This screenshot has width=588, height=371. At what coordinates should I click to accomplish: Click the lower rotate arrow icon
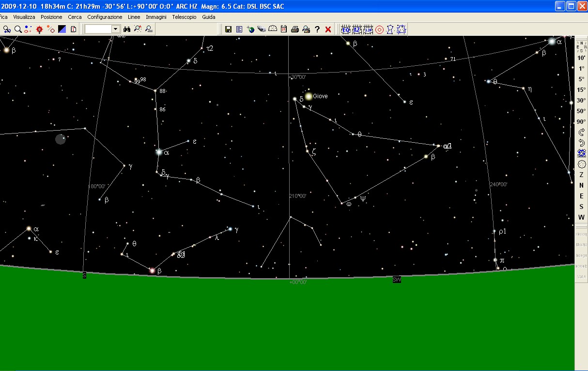tap(581, 143)
